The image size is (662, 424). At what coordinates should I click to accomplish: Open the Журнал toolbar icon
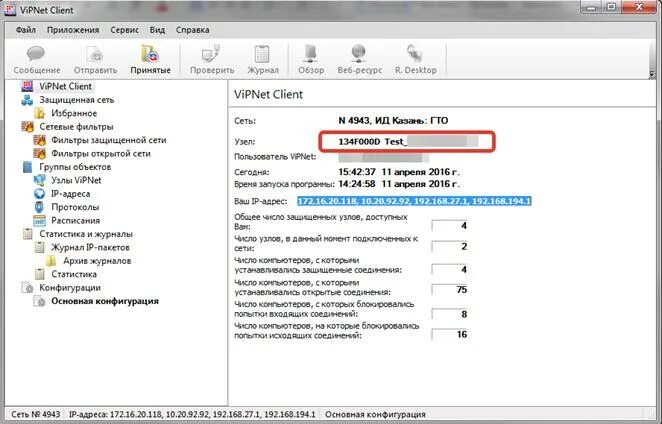click(x=262, y=54)
